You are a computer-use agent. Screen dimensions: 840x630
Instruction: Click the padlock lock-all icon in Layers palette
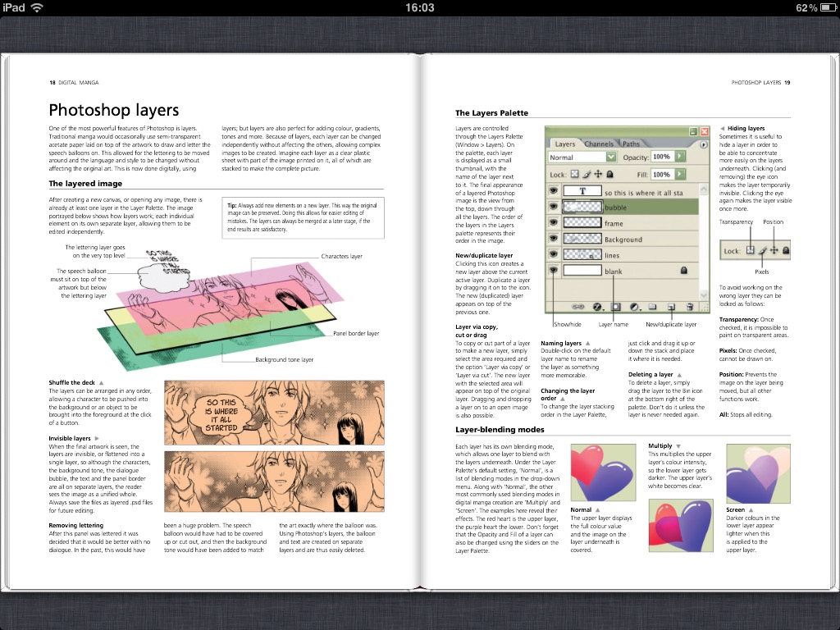pyautogui.click(x=609, y=174)
